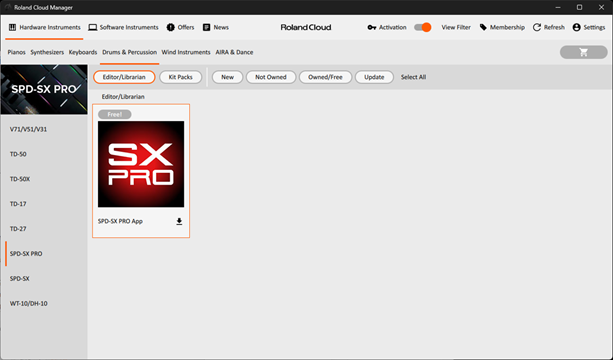Click Select All
Screen dimensions: 613x360
[x=413, y=77]
